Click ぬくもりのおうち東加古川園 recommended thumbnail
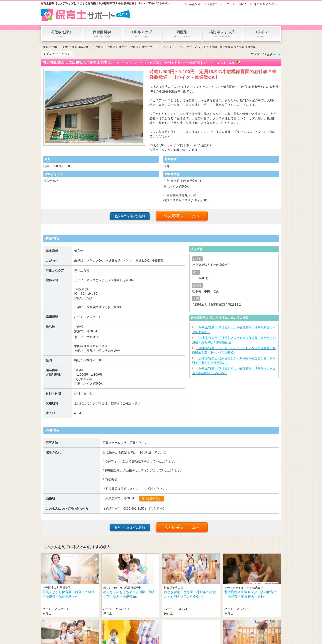The image size is (322, 644). click(130, 569)
